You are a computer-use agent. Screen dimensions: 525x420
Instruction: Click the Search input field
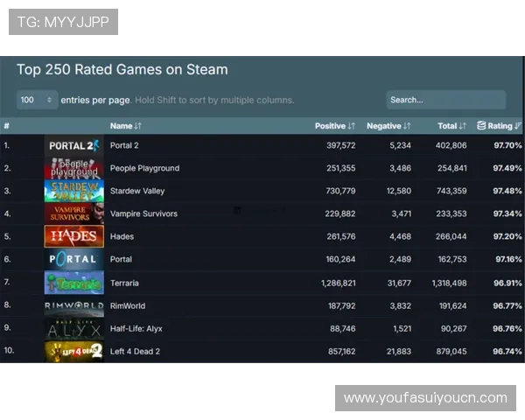coord(446,100)
